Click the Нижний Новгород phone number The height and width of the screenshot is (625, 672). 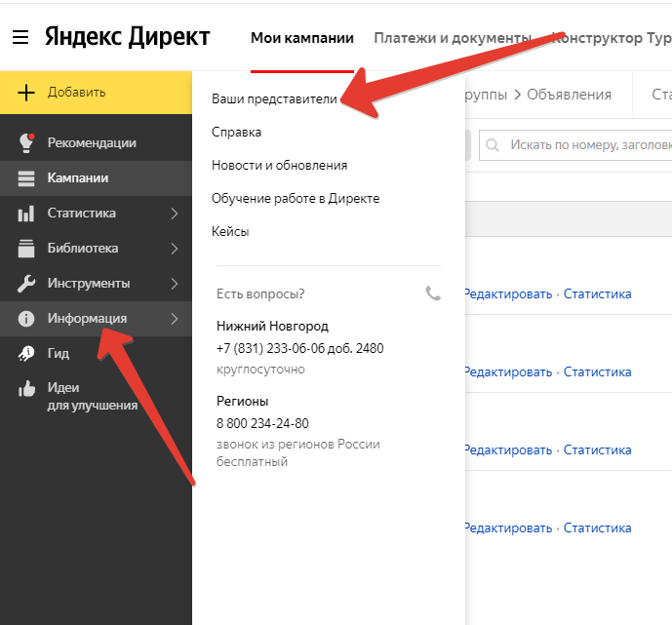click(300, 349)
